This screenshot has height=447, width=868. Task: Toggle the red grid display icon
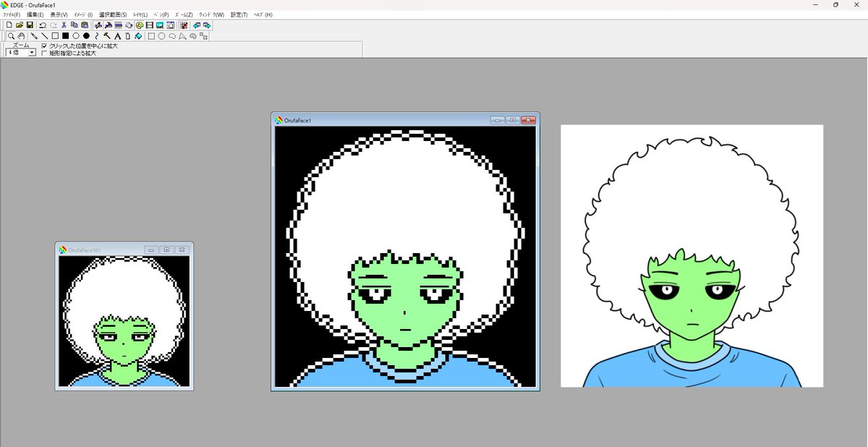pyautogui.click(x=184, y=25)
